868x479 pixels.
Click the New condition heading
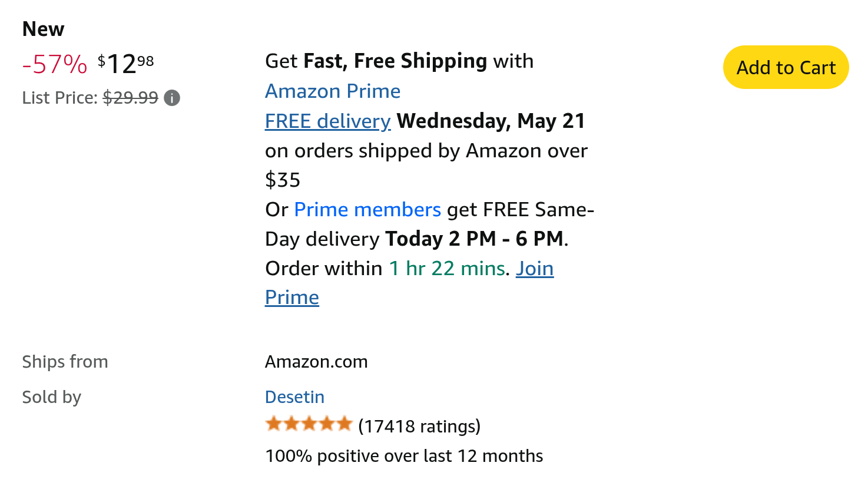point(43,29)
